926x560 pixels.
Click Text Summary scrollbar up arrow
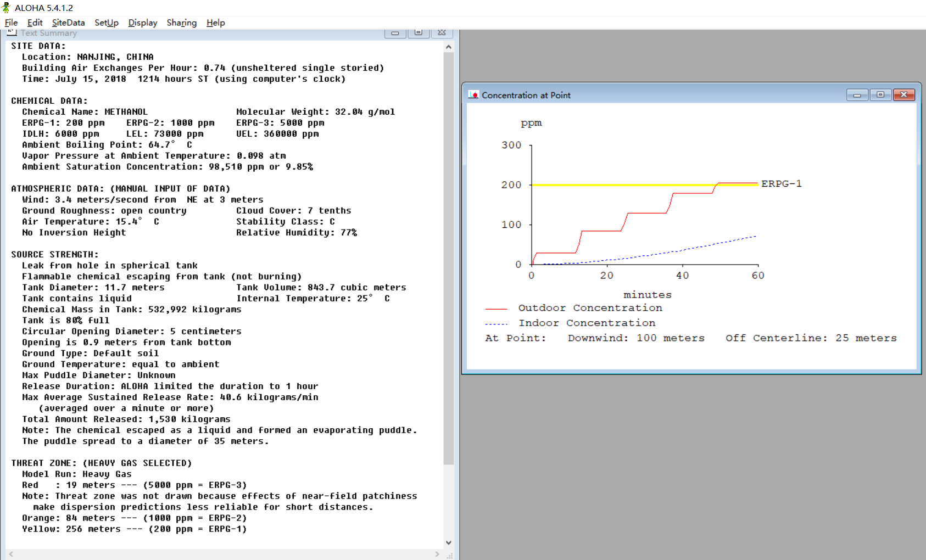point(449,47)
